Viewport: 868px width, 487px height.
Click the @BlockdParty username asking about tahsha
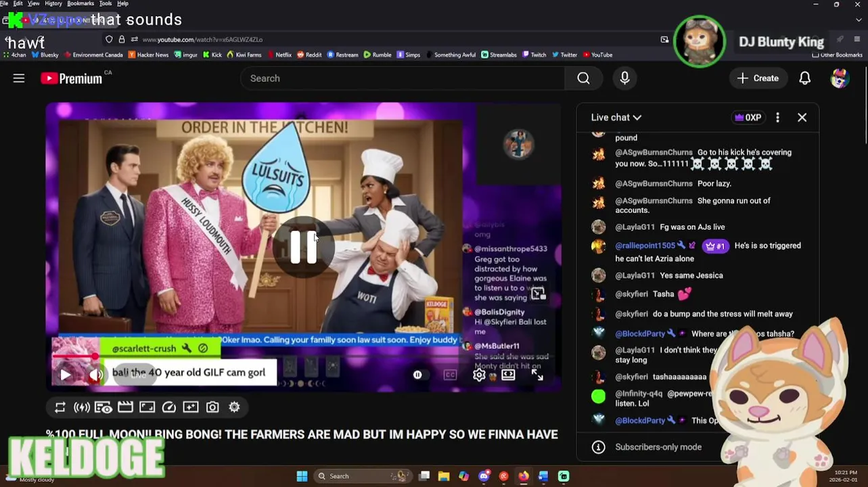click(640, 333)
